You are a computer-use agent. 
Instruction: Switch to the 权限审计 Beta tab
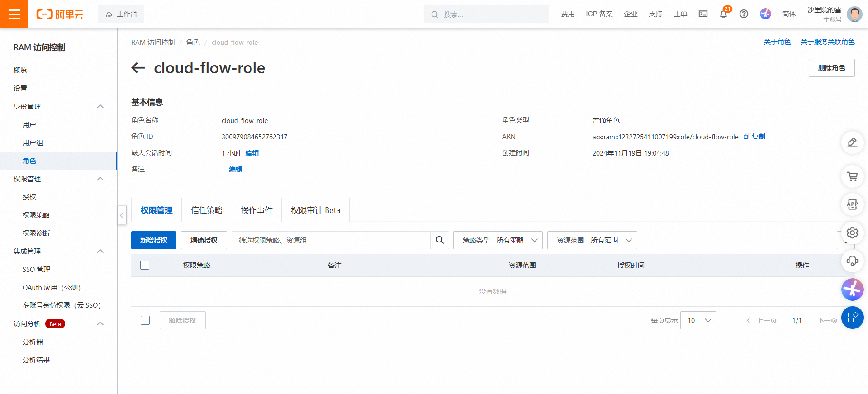tap(315, 210)
